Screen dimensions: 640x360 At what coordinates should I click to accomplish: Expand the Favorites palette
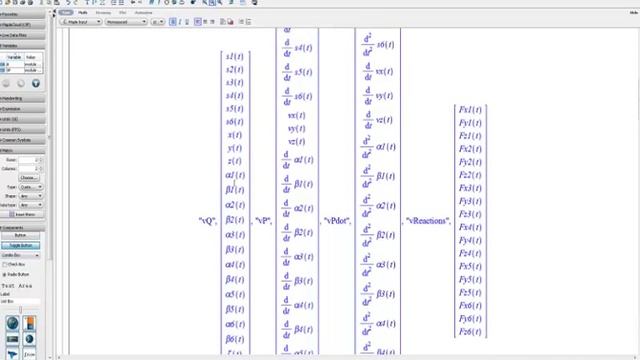tap(22, 14)
